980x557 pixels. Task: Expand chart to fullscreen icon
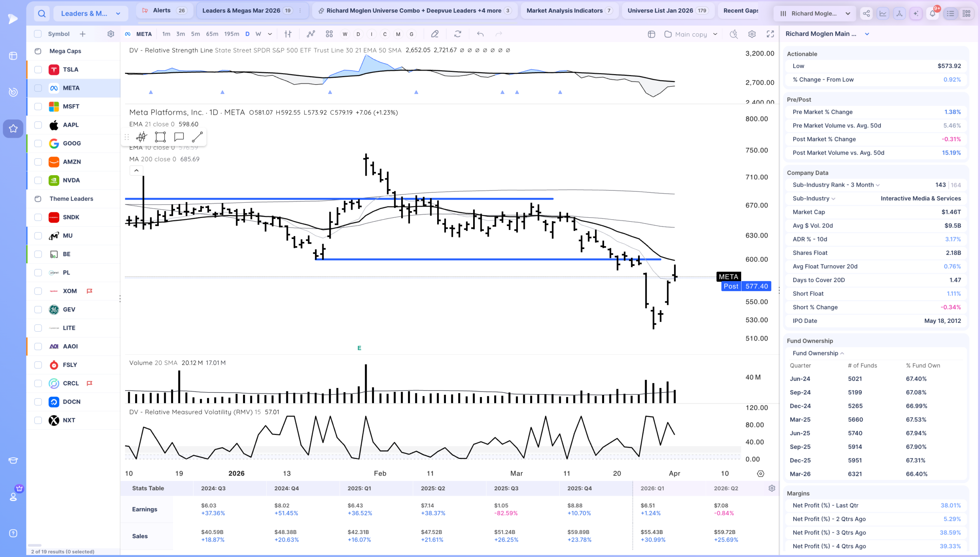pos(770,34)
